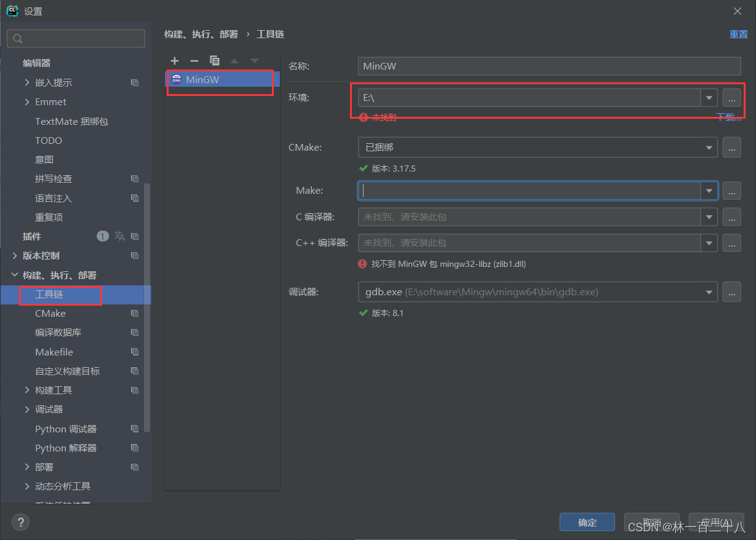
Task: Browse for C++ compiler with ... button
Action: click(731, 243)
